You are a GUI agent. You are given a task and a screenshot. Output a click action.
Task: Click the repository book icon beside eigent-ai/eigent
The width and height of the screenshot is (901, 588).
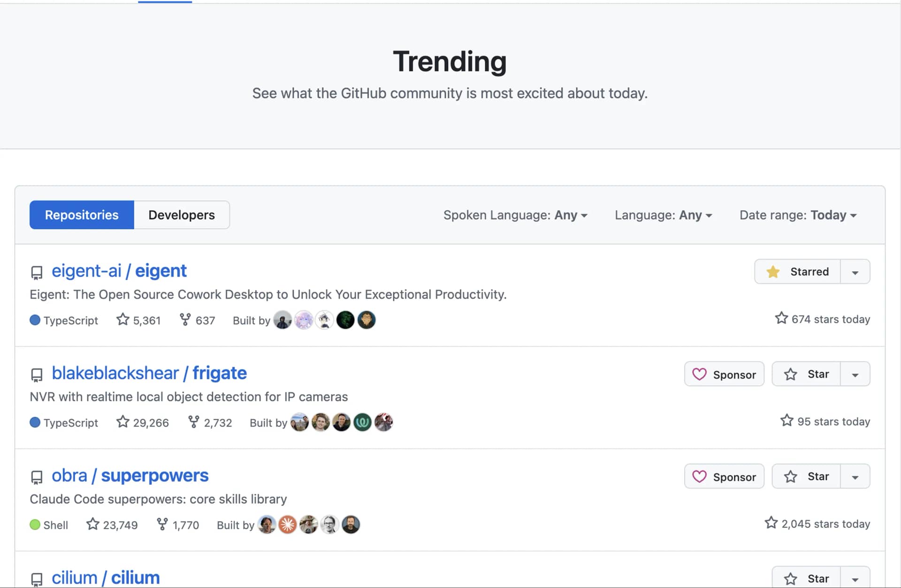pos(37,272)
